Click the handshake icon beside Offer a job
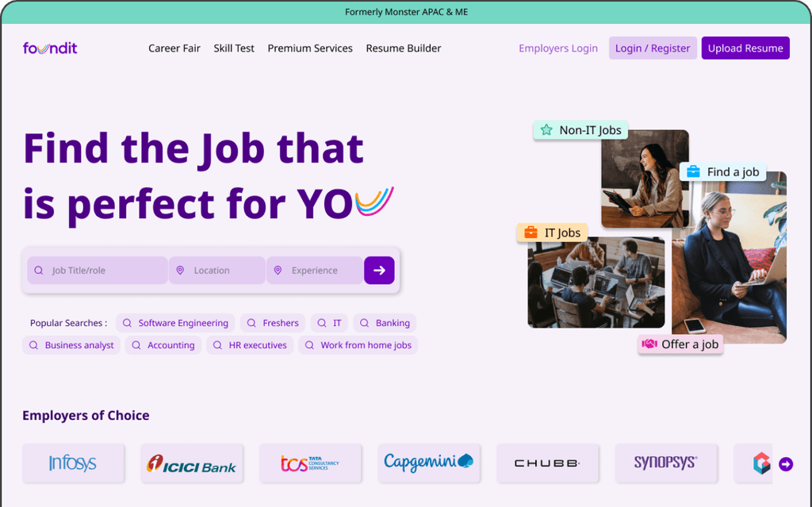812x507 pixels. [649, 344]
